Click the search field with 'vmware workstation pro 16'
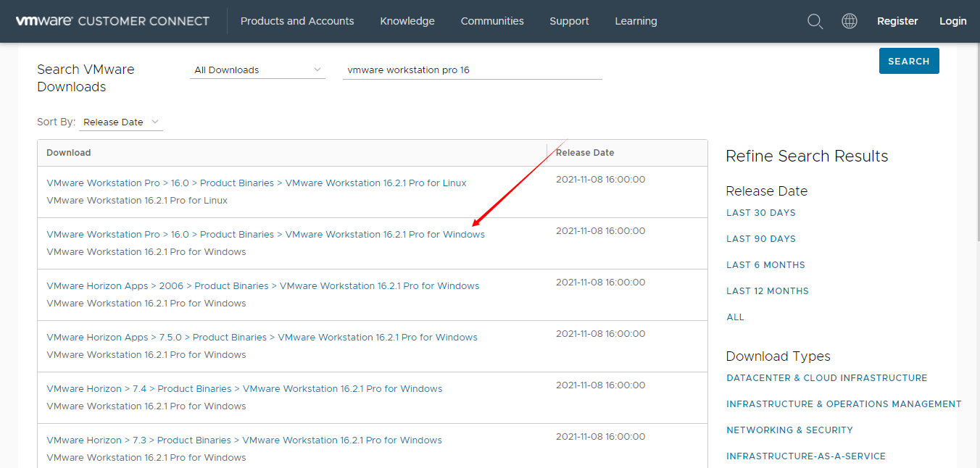The width and height of the screenshot is (980, 468). [x=473, y=70]
